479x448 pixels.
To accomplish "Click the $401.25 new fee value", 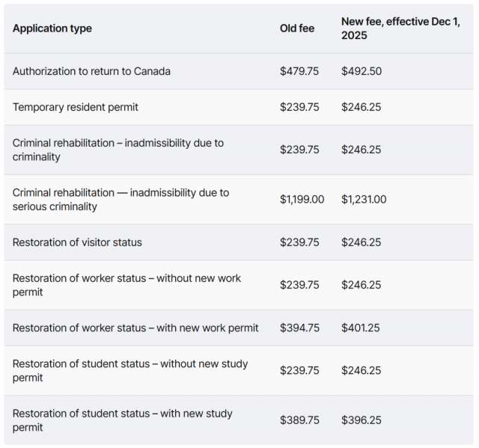I will [361, 328].
